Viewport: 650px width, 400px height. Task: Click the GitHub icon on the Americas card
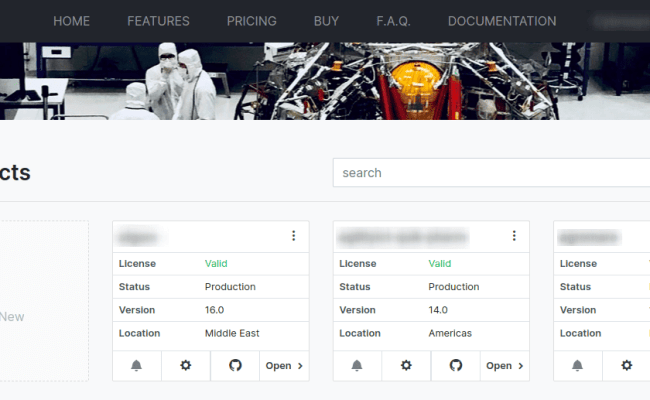click(456, 366)
